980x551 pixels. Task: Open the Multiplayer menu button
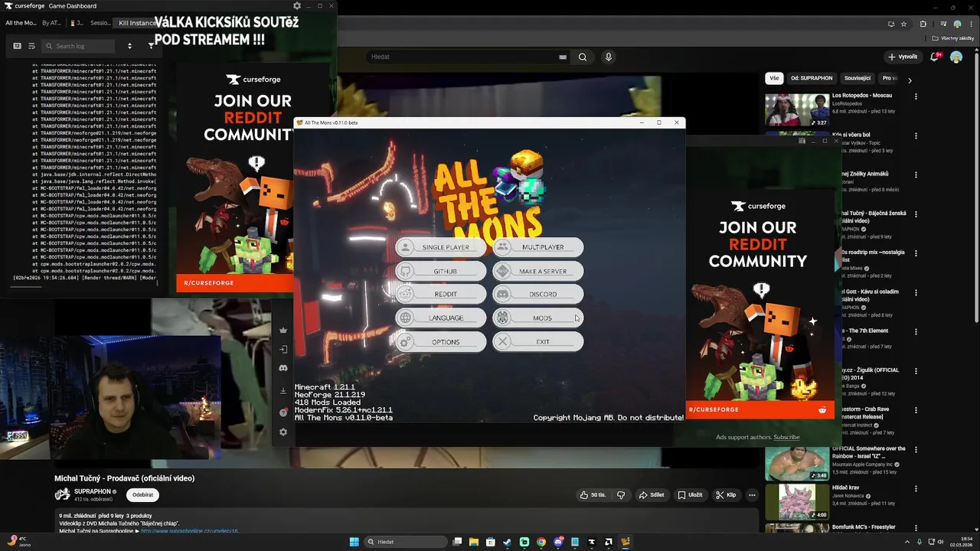(538, 247)
